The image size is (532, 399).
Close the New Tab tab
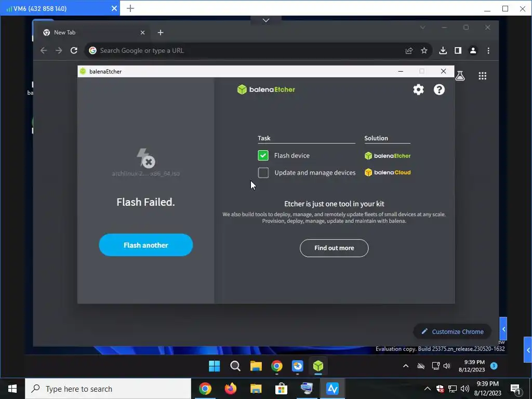click(142, 33)
